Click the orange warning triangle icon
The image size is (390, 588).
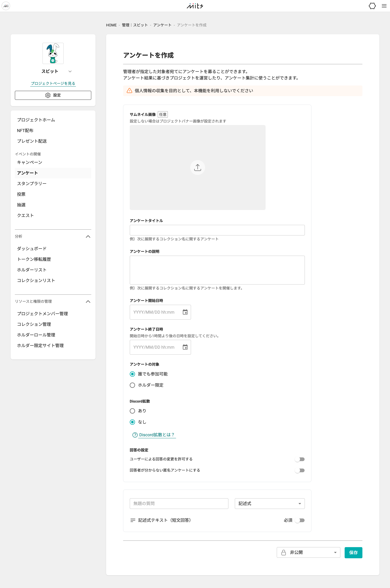pos(129,91)
